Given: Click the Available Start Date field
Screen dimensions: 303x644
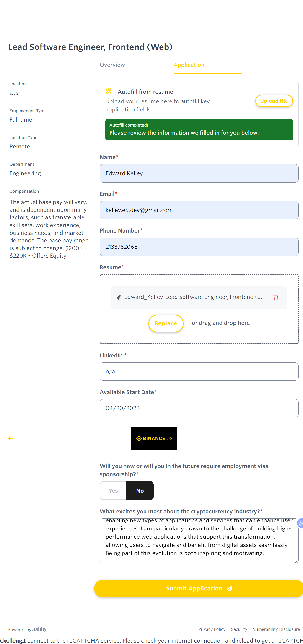Looking at the screenshot, I should click(x=199, y=408).
